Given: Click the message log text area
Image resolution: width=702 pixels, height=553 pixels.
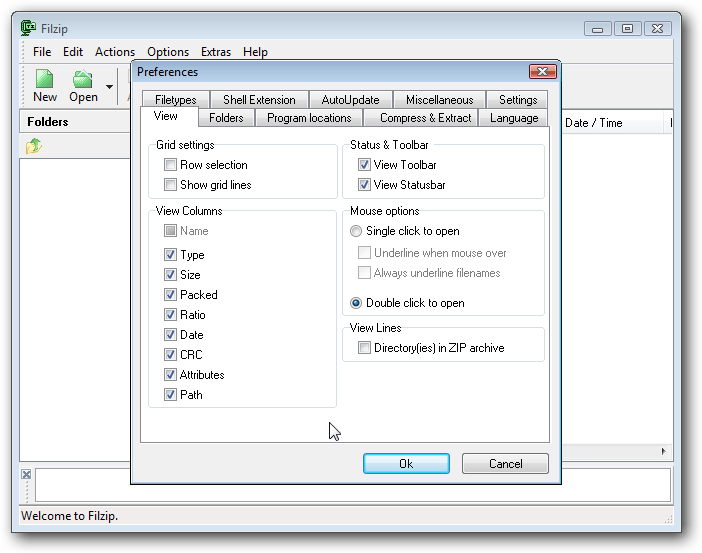Looking at the screenshot, I should [x=353, y=485].
